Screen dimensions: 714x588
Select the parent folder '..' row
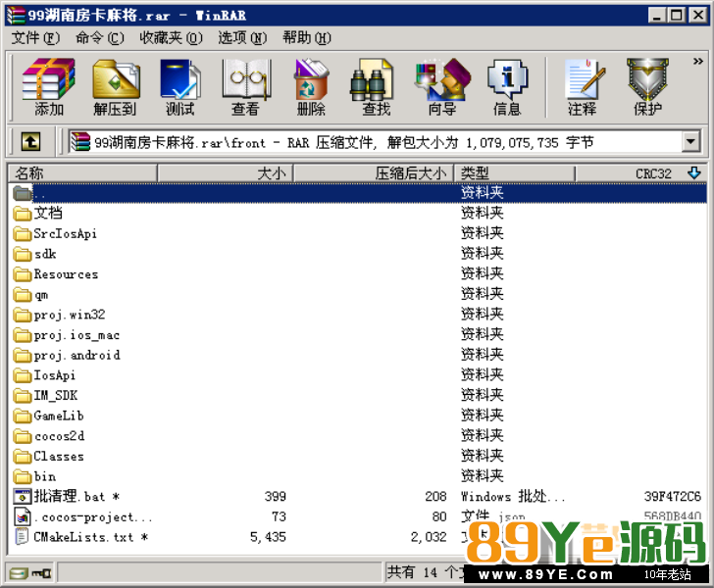[x=358, y=193]
